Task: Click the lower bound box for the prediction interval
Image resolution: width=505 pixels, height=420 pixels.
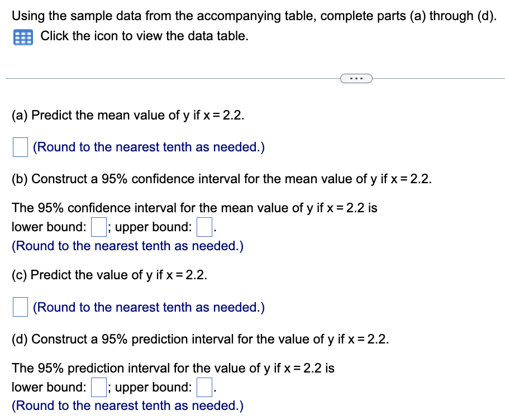Action: pyautogui.click(x=98, y=387)
